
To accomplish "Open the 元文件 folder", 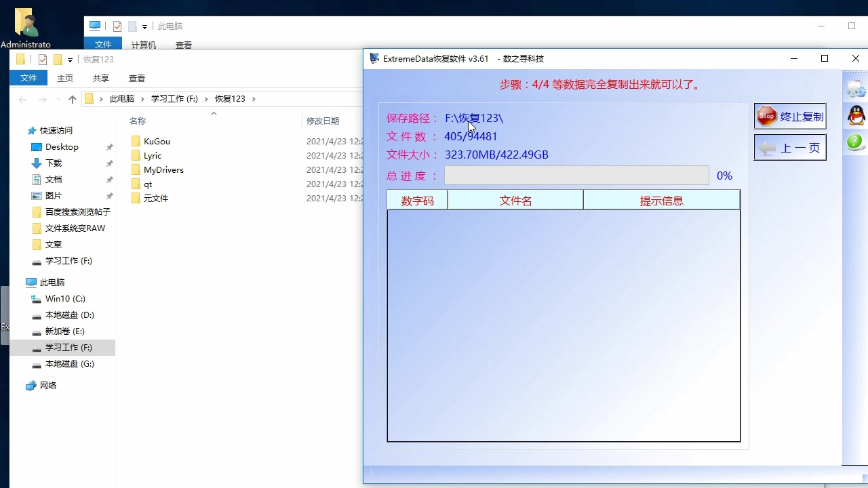I will pos(155,199).
